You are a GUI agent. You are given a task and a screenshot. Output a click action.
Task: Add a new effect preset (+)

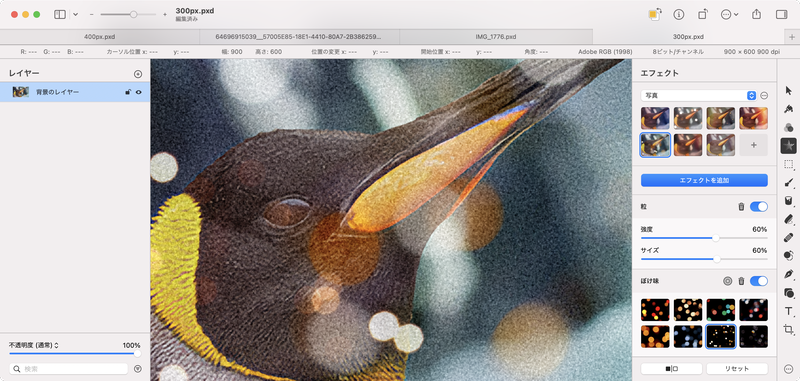754,145
